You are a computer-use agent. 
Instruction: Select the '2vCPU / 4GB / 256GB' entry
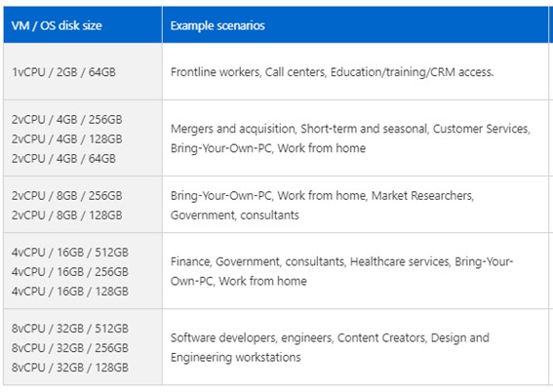[66, 120]
